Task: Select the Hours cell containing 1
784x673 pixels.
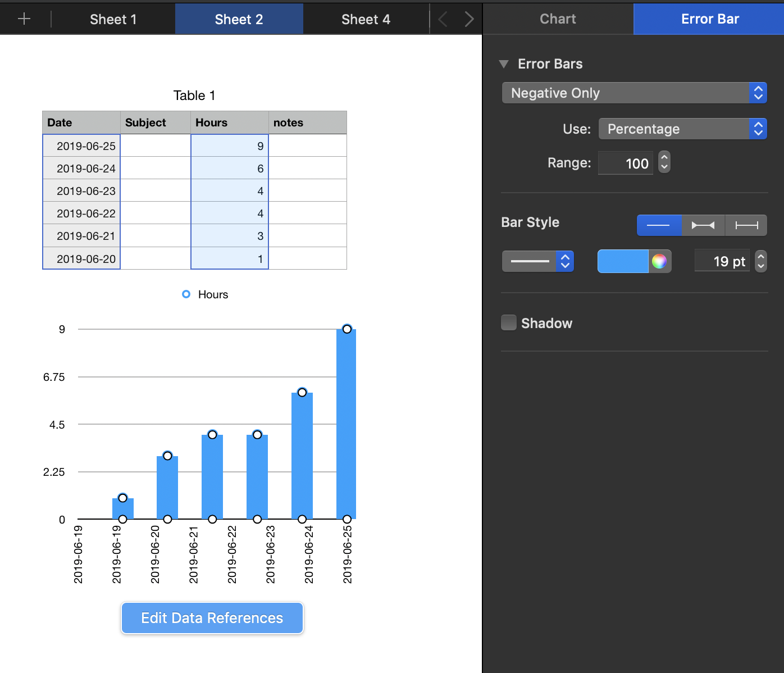Action: pyautogui.click(x=230, y=258)
